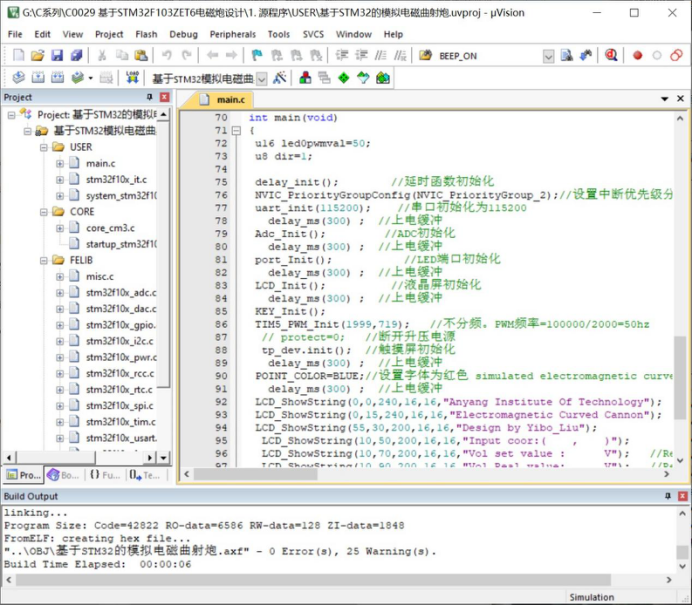Image resolution: width=692 pixels, height=605 pixels.
Task: Collapse the CORE folder group
Action: 44,212
